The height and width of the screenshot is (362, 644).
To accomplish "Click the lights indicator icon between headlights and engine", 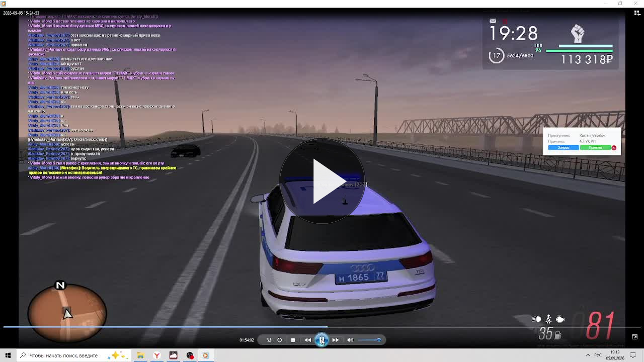I will pos(548,319).
